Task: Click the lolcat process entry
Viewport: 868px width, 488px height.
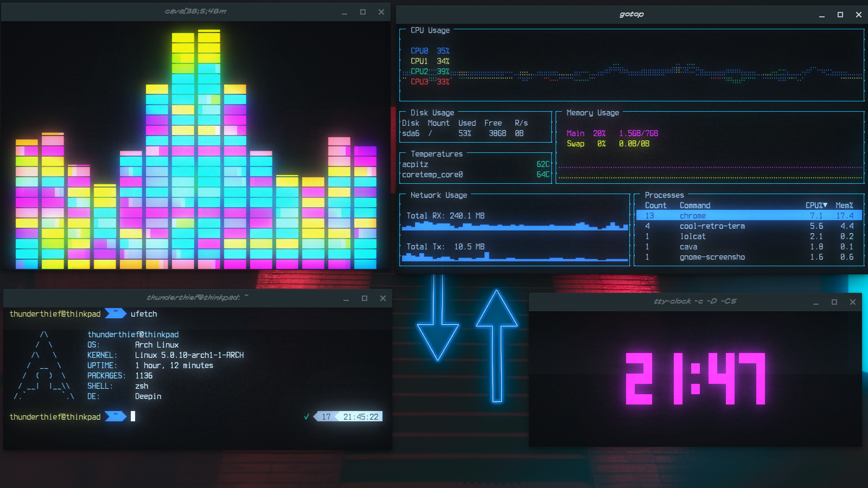Action: 693,236
